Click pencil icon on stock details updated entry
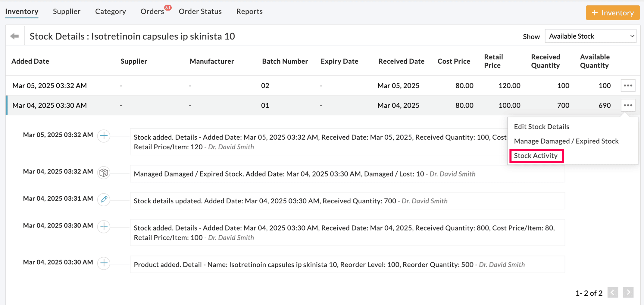Image resolution: width=644 pixels, height=305 pixels. (x=104, y=199)
